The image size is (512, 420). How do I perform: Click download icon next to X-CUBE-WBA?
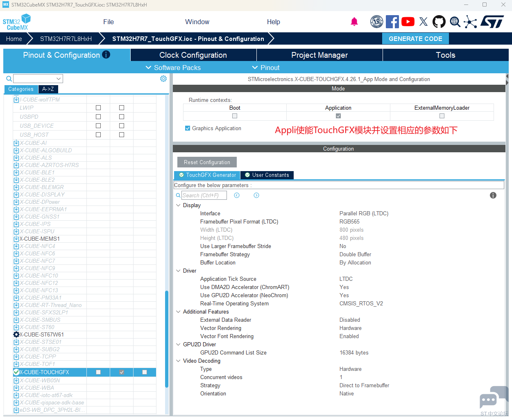point(16,388)
